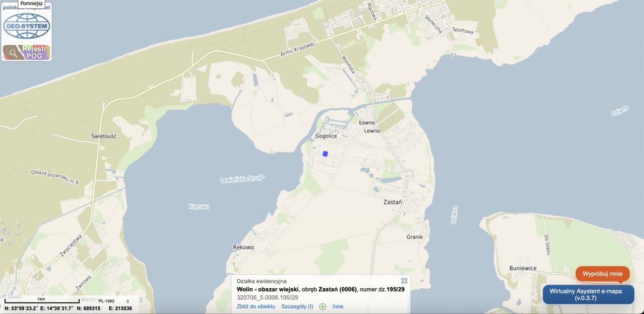Open the Rejestr POG search banner
The width and height of the screenshot is (644, 314).
click(x=26, y=52)
